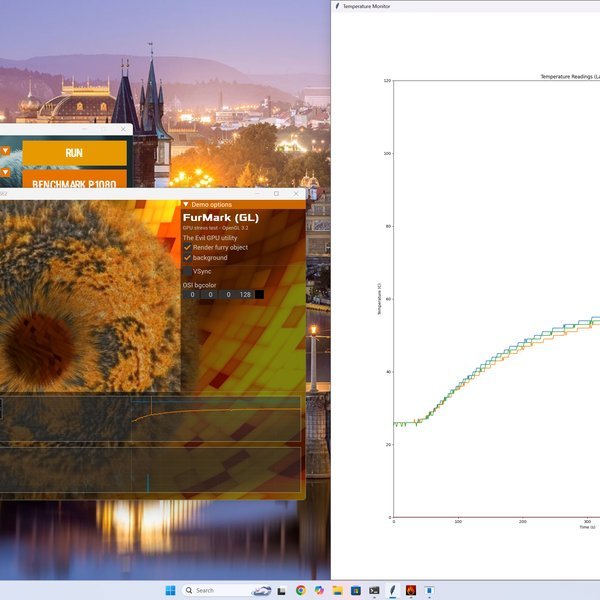Click the Temperature Monitor window title
The height and width of the screenshot is (600, 600).
pos(367,6)
